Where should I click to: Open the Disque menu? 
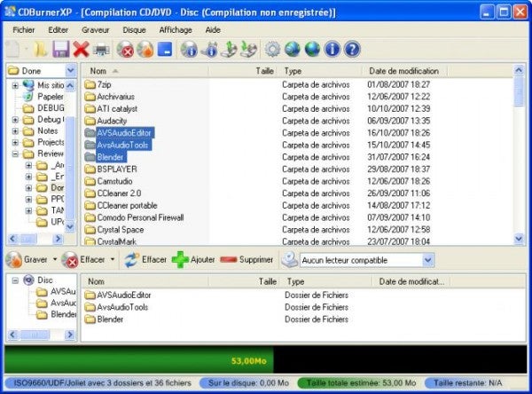(134, 30)
